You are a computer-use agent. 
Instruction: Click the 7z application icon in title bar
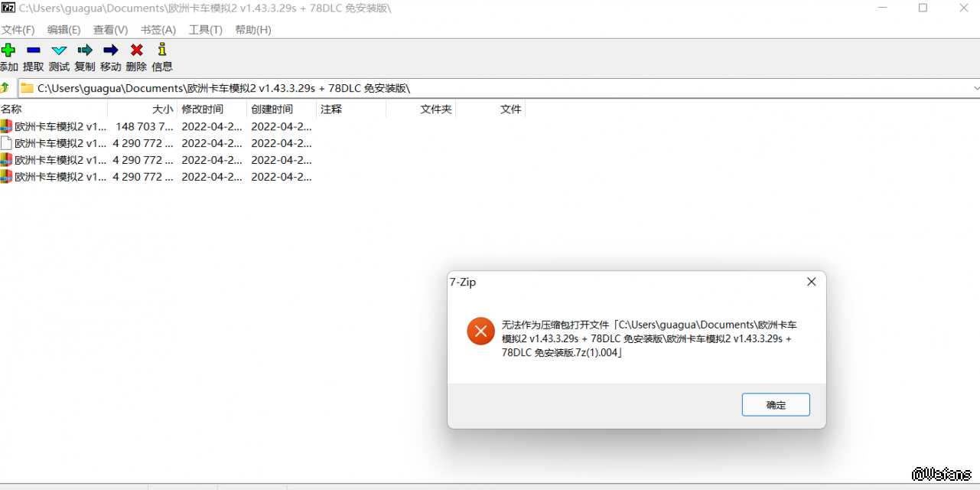pyautogui.click(x=8, y=8)
